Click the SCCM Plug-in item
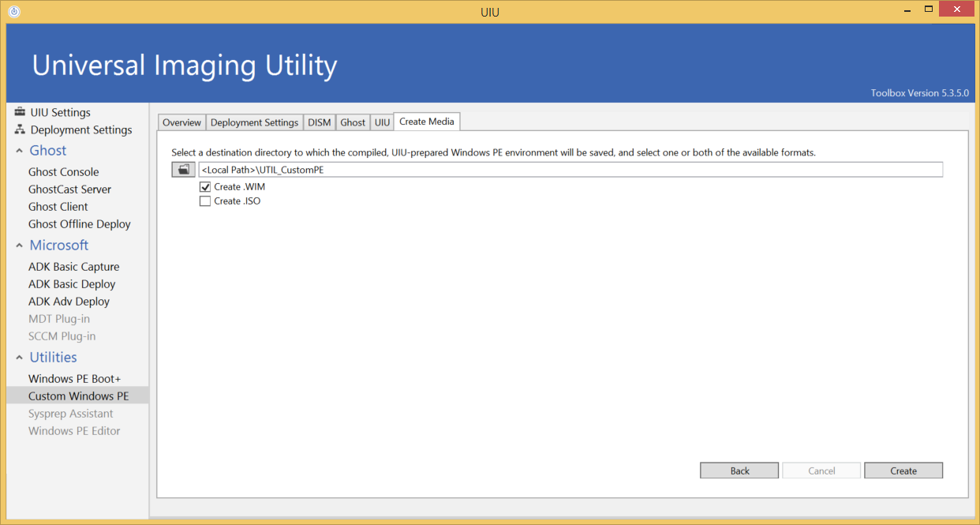980x525 pixels. click(x=62, y=336)
